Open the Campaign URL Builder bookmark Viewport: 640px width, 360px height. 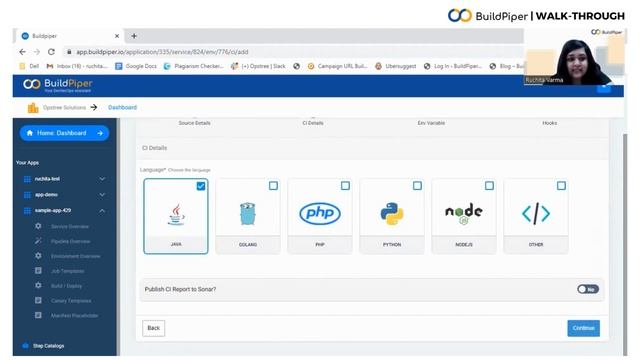tap(338, 66)
